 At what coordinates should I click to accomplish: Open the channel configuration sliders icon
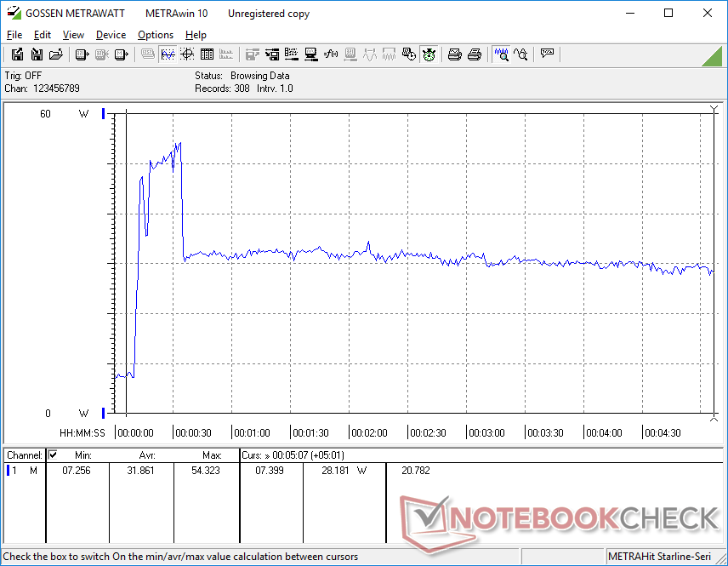pyautogui.click(x=292, y=54)
